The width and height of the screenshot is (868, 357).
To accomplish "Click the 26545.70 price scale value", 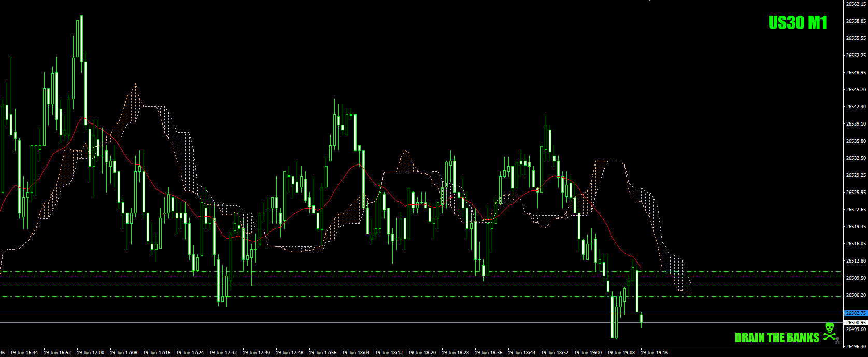I will (856, 89).
